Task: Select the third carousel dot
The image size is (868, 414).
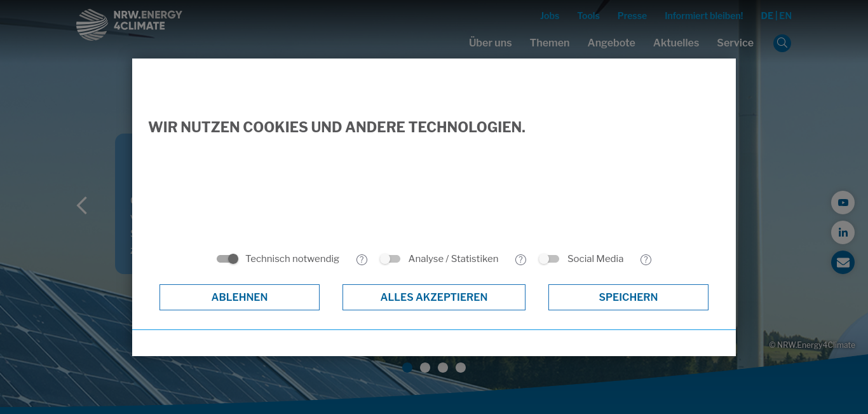Action: tap(443, 368)
